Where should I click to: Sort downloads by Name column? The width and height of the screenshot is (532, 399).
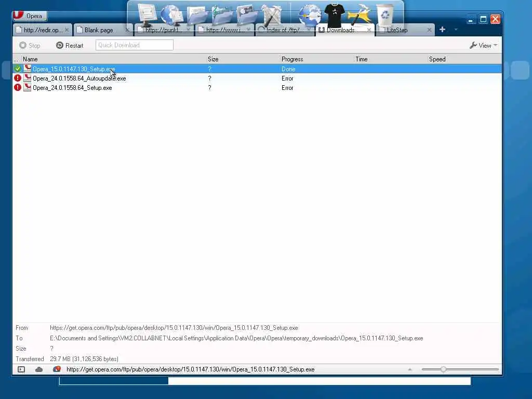114,59
